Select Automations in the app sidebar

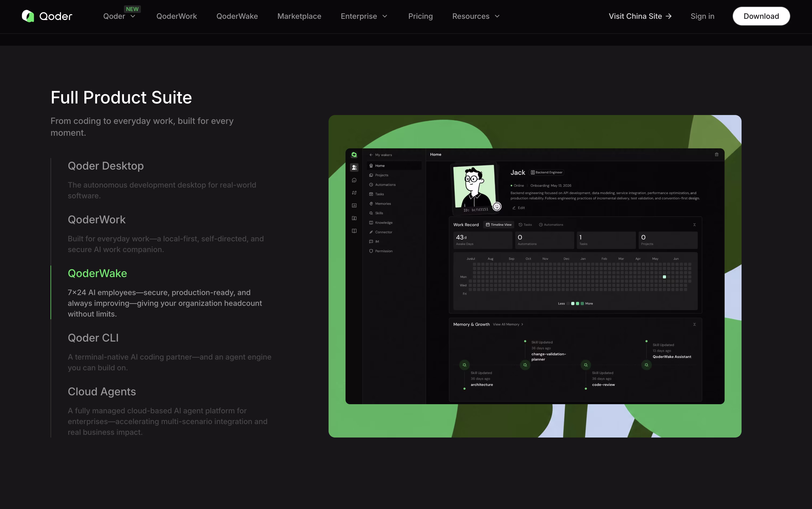tap(394, 185)
